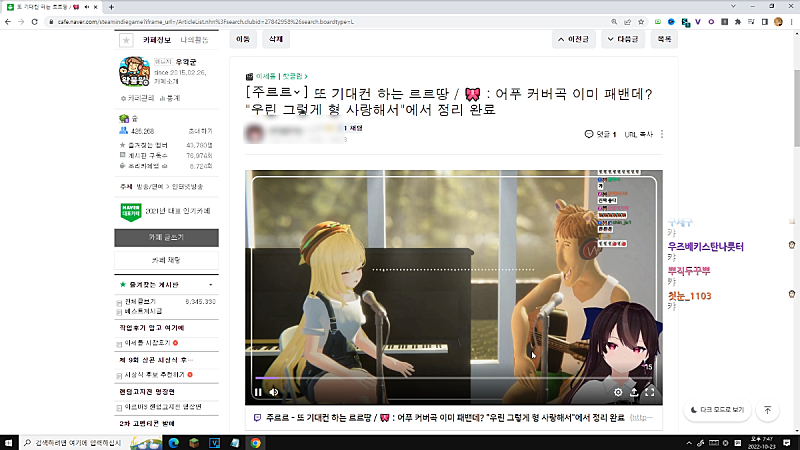The width and height of the screenshot is (800, 450).
Task: Open 시상식 후보 추천하기 board
Action: tap(155, 374)
